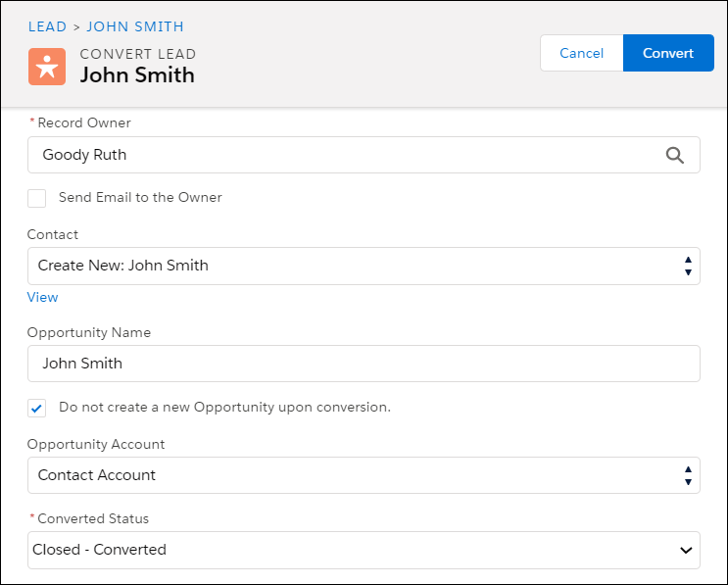
Task: Click the Opportunity Name input field
Action: [364, 364]
